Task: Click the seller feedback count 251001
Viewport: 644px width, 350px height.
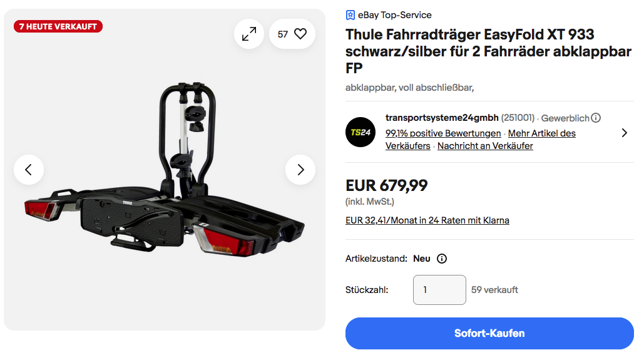Action: point(518,118)
